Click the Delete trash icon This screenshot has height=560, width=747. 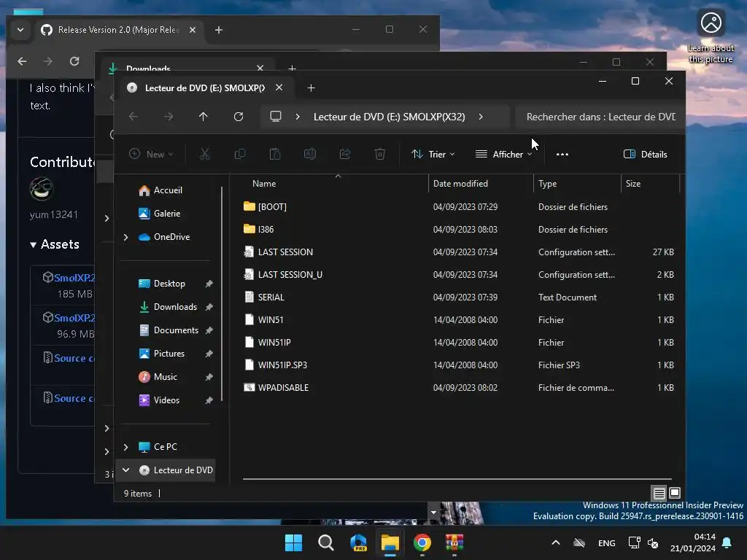(x=379, y=154)
